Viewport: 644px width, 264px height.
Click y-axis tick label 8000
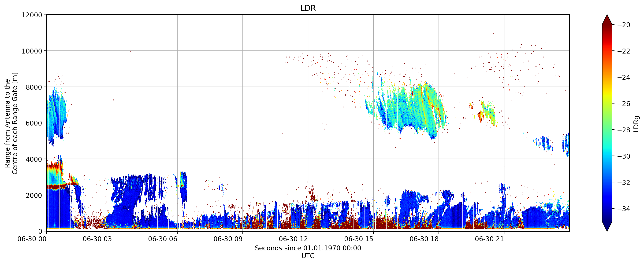click(34, 87)
